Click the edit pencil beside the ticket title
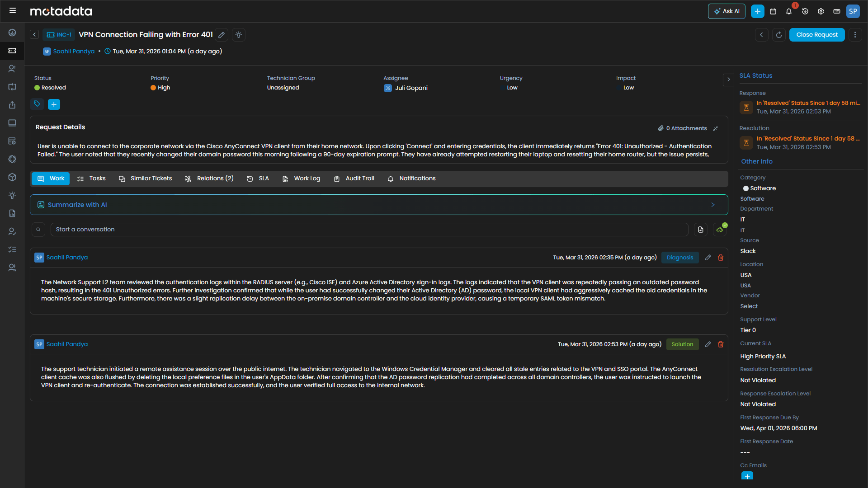 pos(222,35)
